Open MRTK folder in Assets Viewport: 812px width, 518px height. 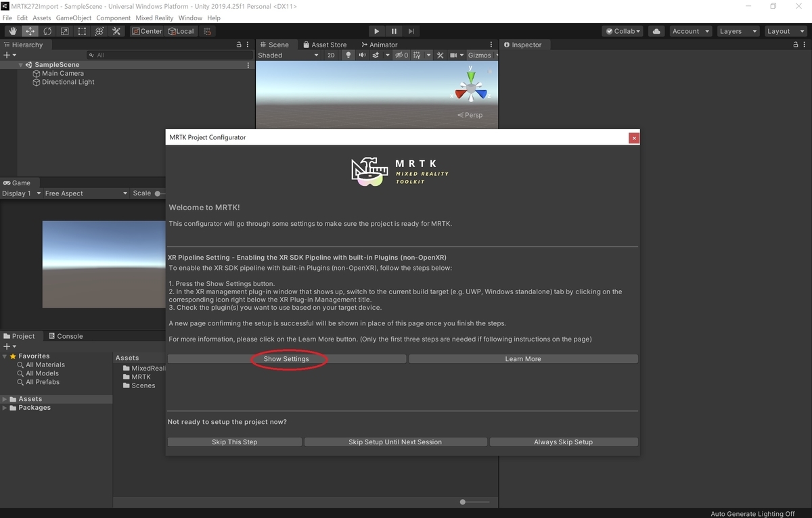[137, 377]
